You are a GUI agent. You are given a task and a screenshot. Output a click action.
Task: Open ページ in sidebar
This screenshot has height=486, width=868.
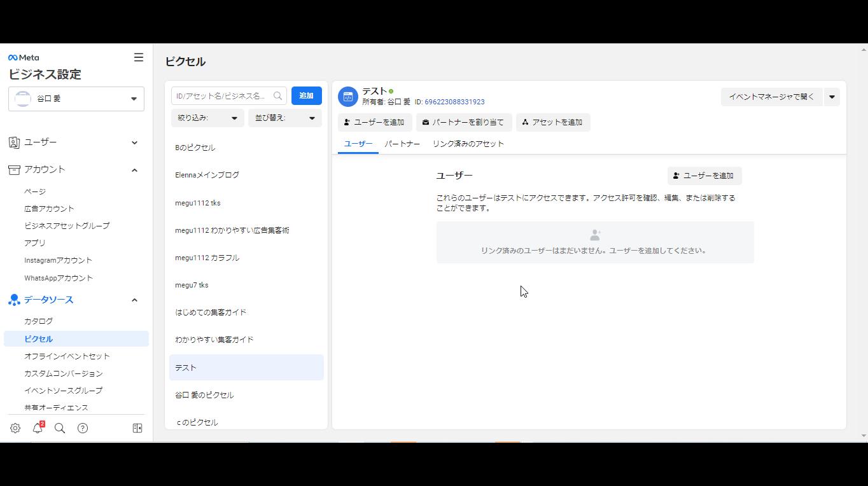35,191
